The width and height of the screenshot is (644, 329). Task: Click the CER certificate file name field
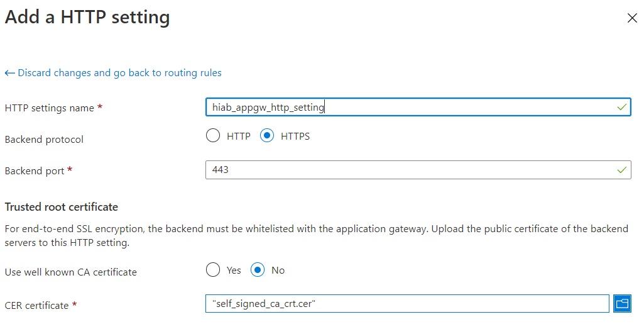407,304
